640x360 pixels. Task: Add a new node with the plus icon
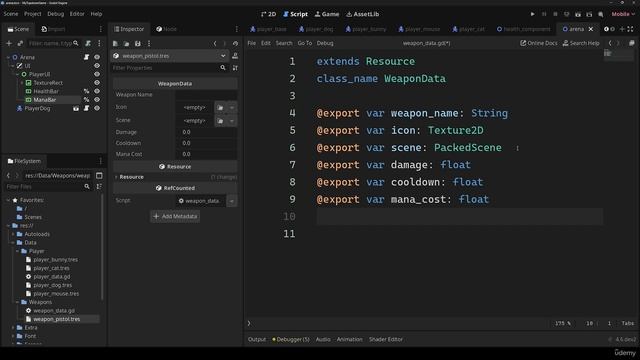click(9, 43)
